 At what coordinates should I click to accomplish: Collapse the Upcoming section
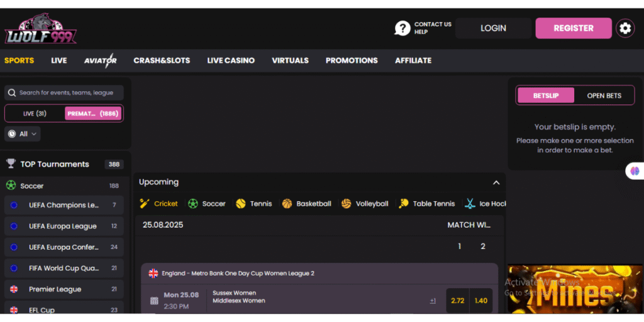[x=496, y=182]
